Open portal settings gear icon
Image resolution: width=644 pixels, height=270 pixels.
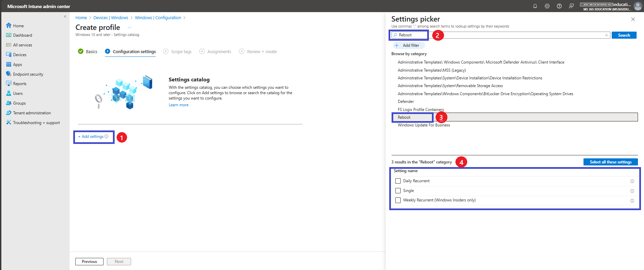point(547,6)
